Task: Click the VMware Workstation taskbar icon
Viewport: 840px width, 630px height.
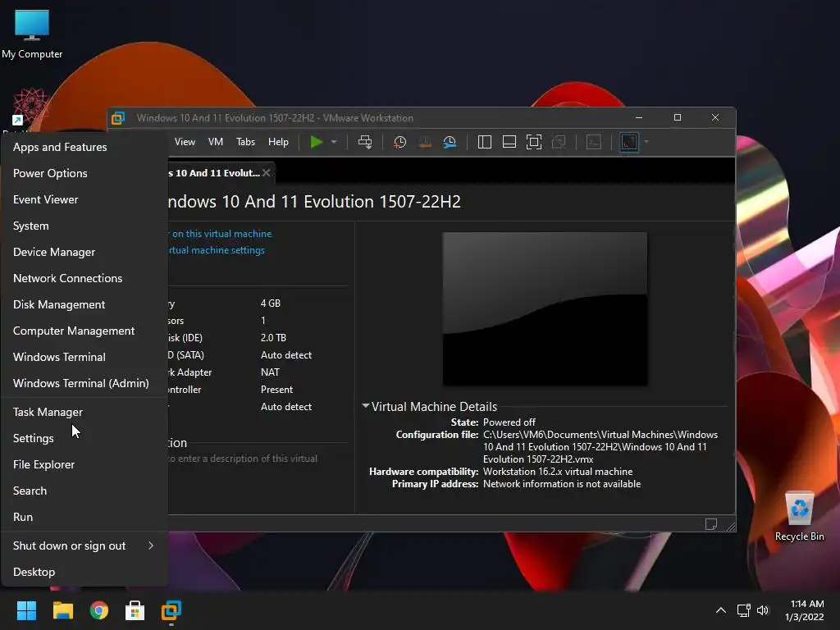Action: (x=171, y=610)
